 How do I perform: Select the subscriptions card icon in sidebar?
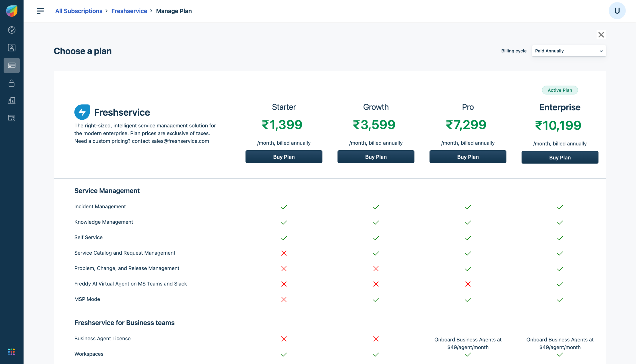(x=12, y=65)
